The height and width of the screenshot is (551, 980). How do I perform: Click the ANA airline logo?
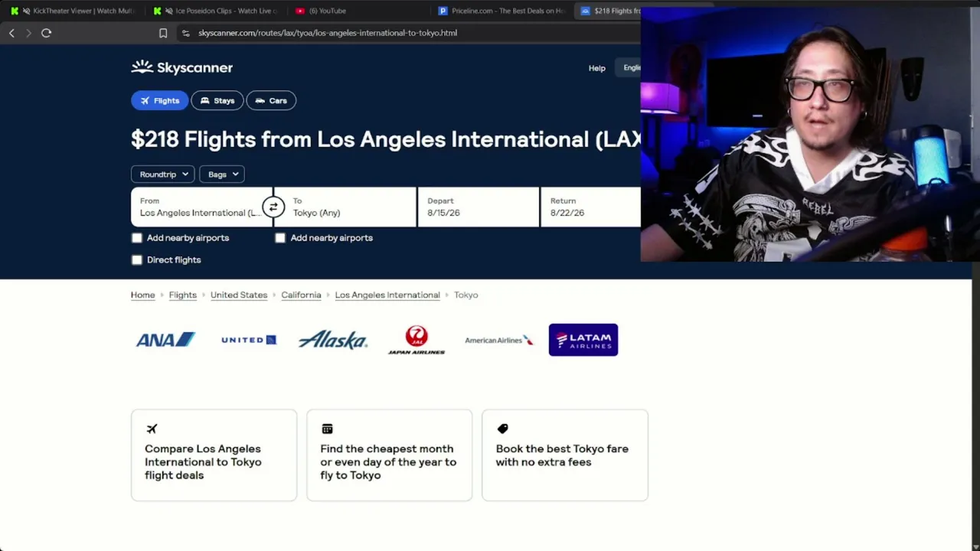tap(165, 340)
